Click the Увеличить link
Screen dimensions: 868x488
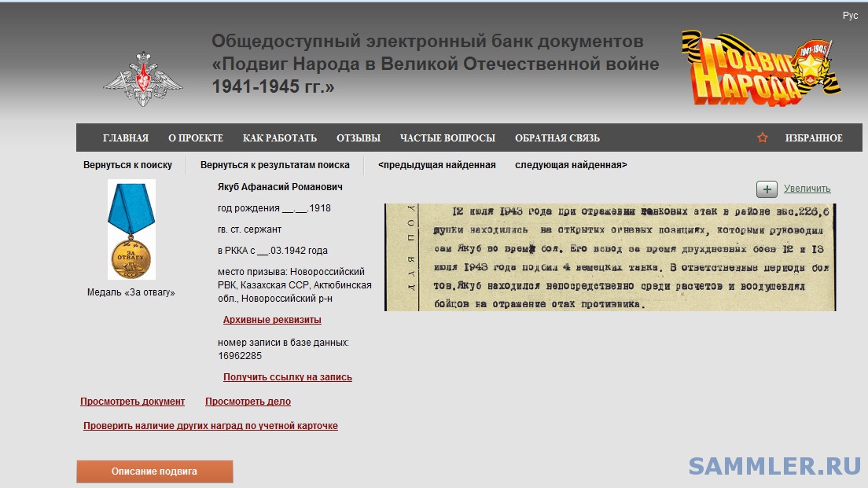(807, 189)
